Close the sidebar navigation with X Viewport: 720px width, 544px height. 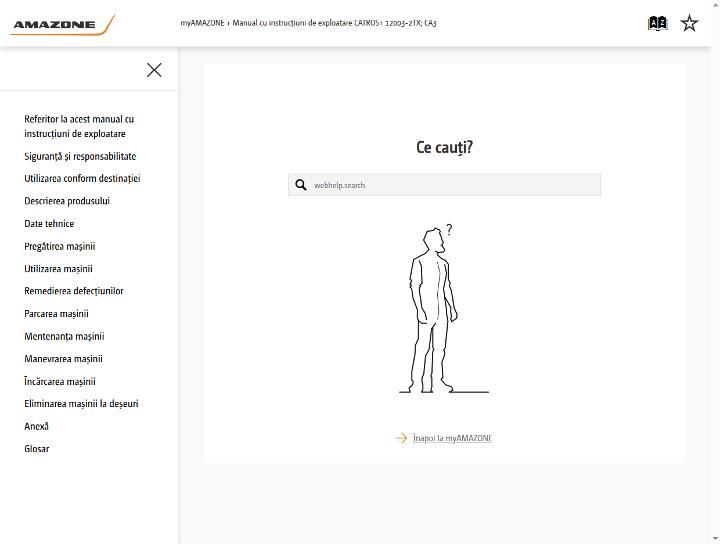point(154,70)
